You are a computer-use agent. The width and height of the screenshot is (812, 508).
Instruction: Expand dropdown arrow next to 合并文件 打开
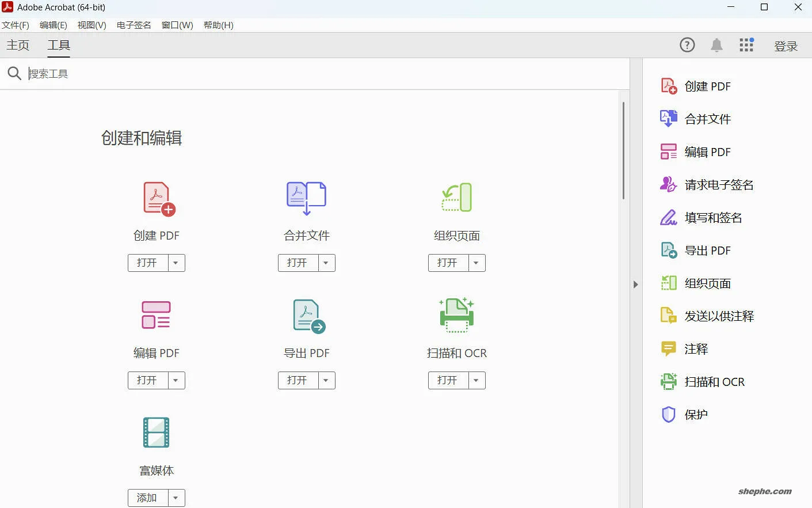(x=326, y=263)
